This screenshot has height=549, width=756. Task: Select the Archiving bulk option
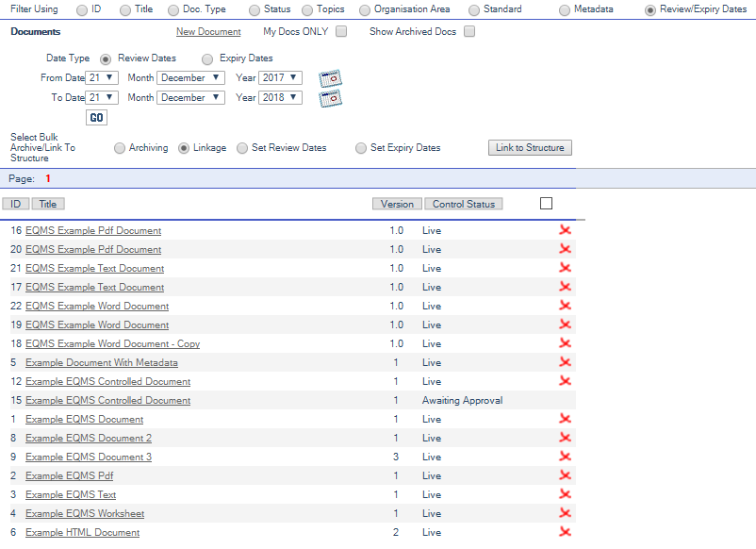(x=119, y=149)
